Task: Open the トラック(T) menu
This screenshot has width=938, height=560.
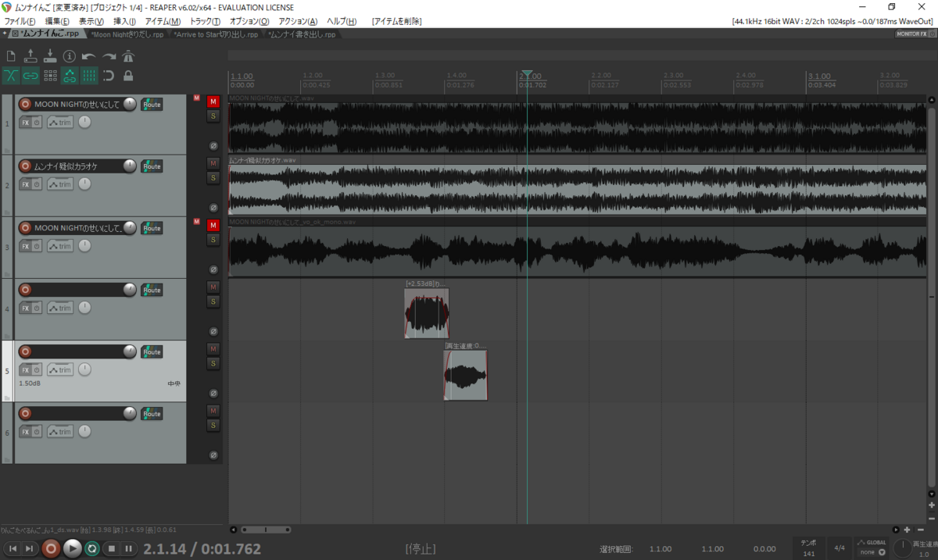Action: pos(206,21)
